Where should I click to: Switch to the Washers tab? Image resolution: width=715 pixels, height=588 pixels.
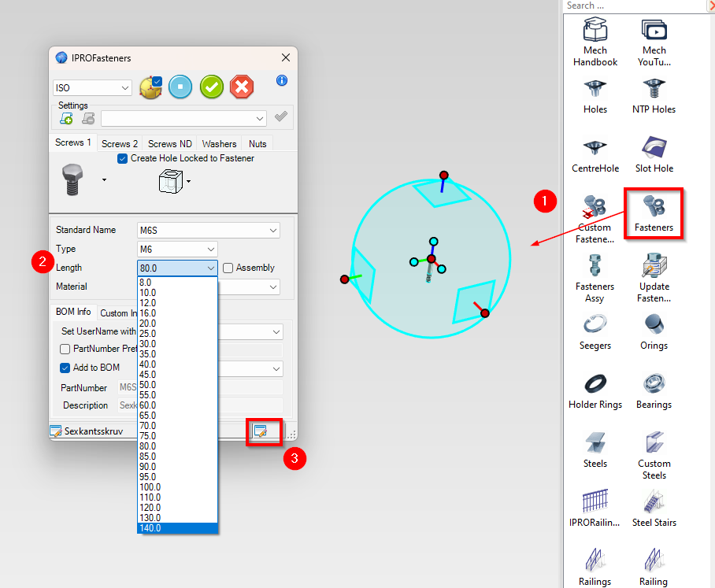point(219,143)
